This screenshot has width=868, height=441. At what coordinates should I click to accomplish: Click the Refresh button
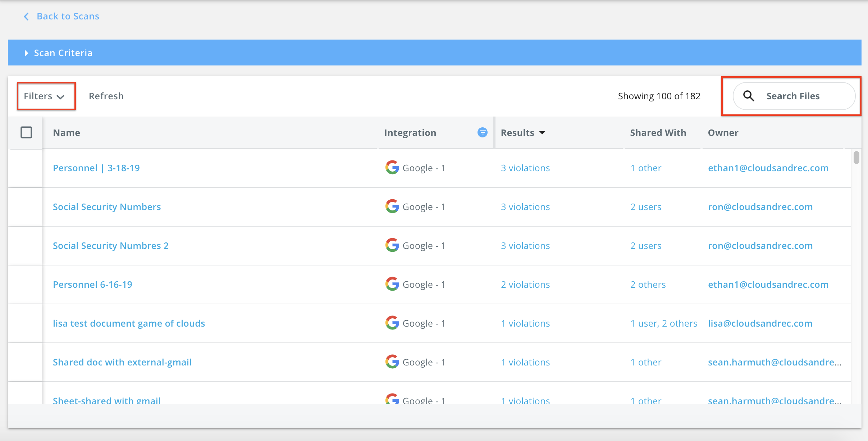[106, 96]
